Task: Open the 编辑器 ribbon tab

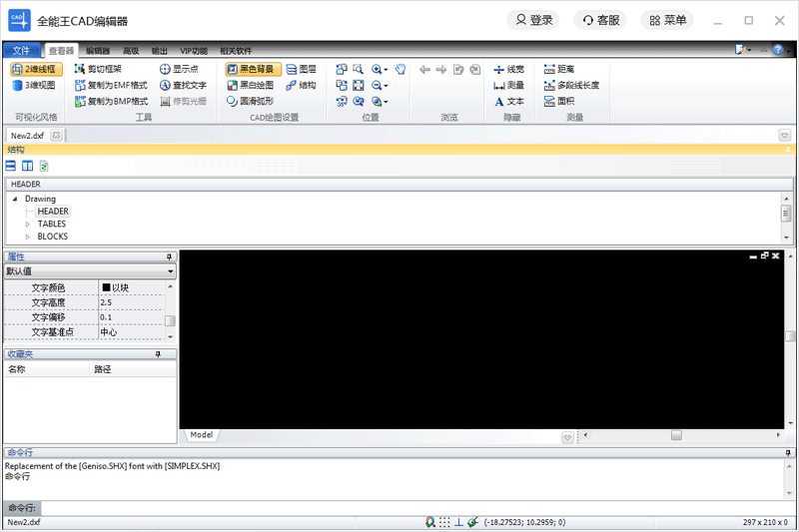Action: (x=98, y=50)
